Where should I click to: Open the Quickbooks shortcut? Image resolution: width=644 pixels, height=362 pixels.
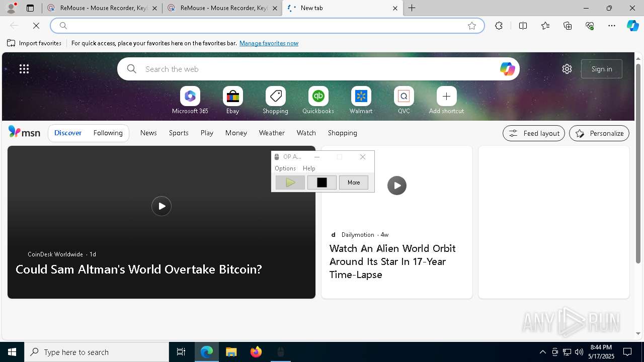318,101
